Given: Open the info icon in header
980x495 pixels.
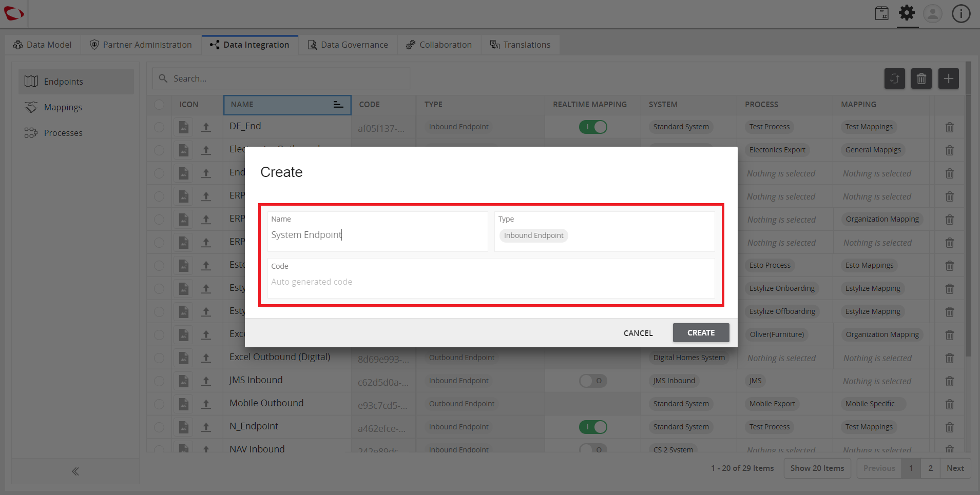Looking at the screenshot, I should [x=961, y=13].
